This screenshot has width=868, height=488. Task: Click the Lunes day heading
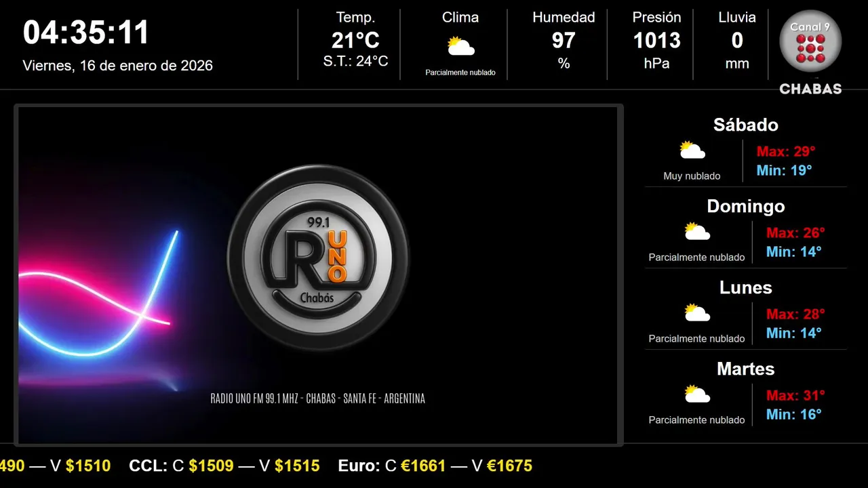pyautogui.click(x=746, y=287)
